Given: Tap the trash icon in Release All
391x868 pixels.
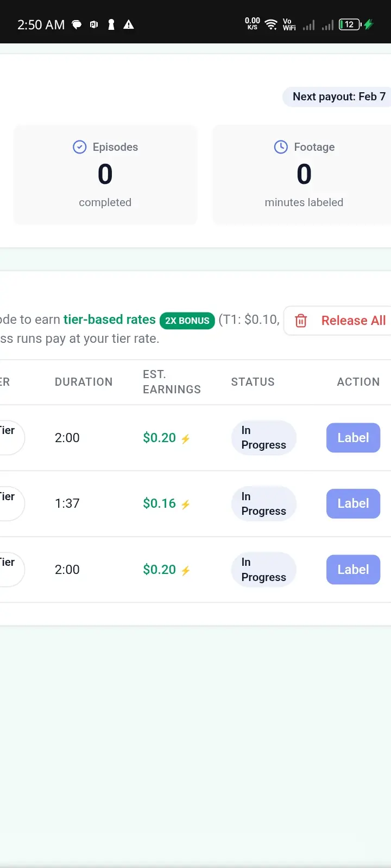Looking at the screenshot, I should tap(301, 321).
